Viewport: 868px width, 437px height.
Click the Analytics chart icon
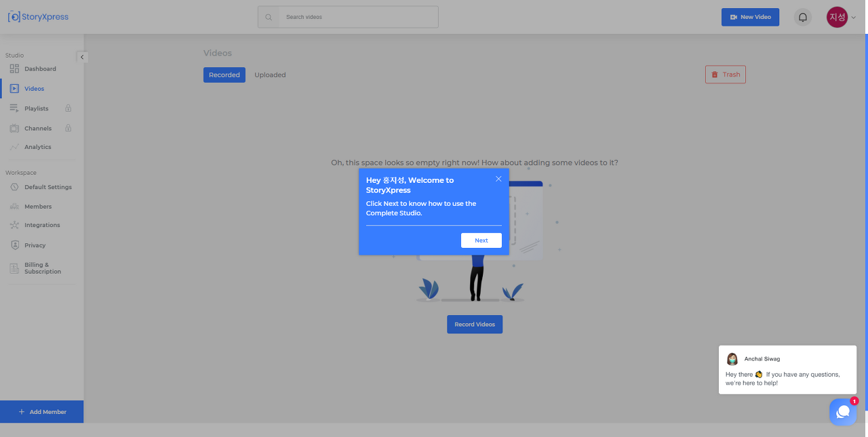coord(14,147)
